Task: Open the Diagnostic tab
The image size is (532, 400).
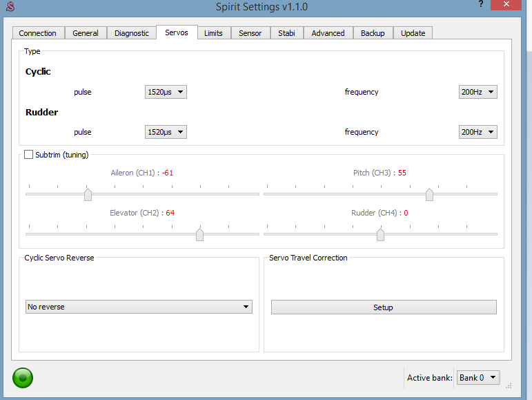Action: tap(131, 33)
